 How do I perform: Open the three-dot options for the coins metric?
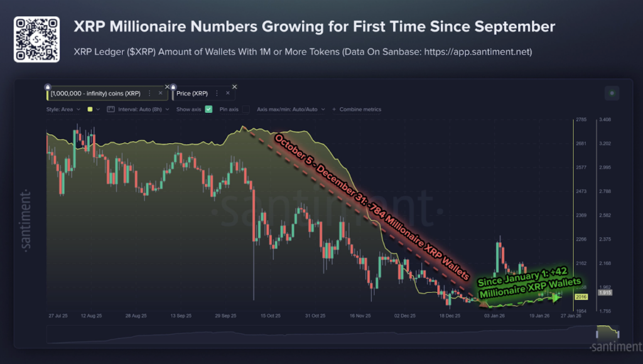click(150, 92)
